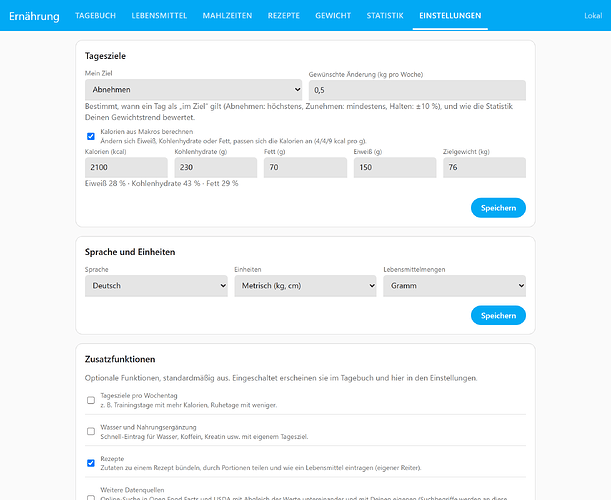Switch to the Gewicht tab
This screenshot has height=500, width=611.
[x=333, y=16]
